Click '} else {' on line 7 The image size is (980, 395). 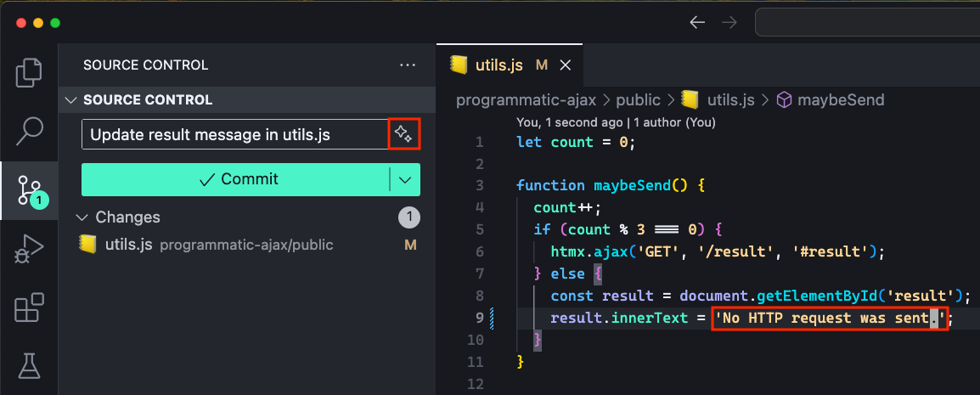click(567, 274)
